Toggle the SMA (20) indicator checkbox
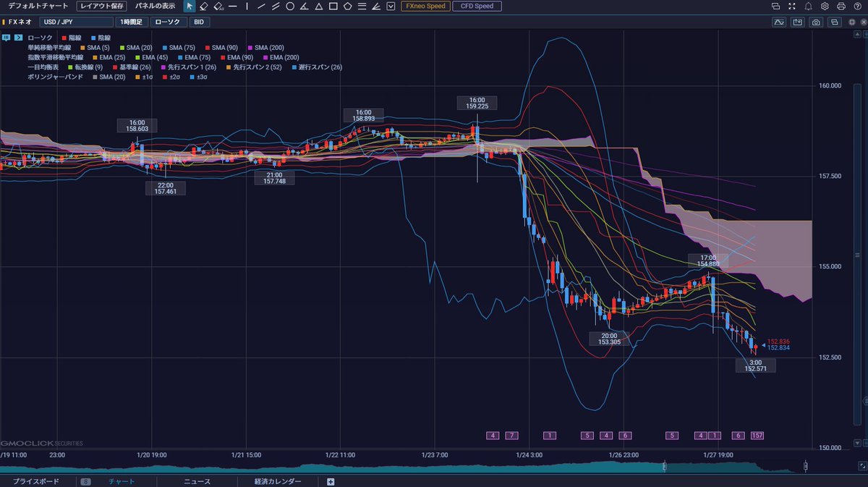This screenshot has height=487, width=868. click(122, 48)
